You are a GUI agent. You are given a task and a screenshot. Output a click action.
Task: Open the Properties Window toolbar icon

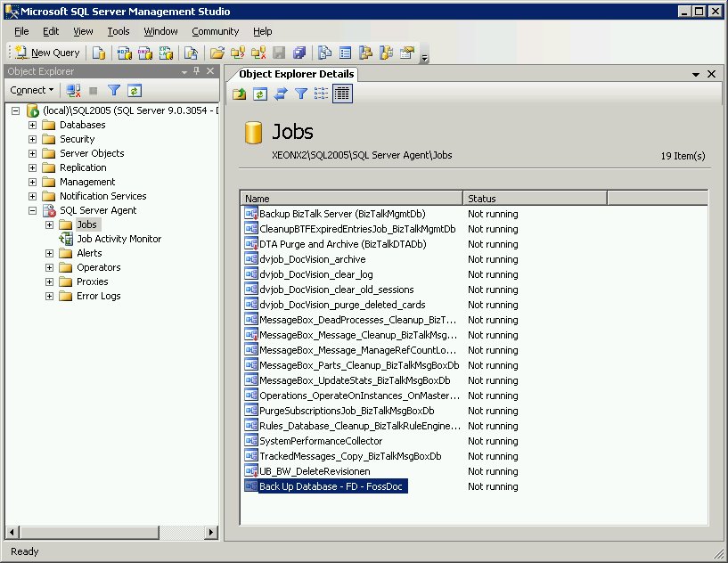click(x=407, y=53)
